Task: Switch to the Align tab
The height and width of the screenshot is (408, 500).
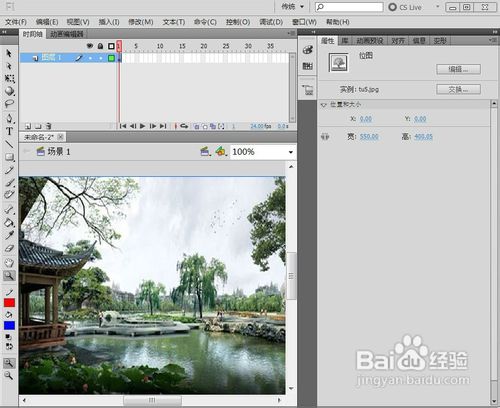Action: click(398, 41)
